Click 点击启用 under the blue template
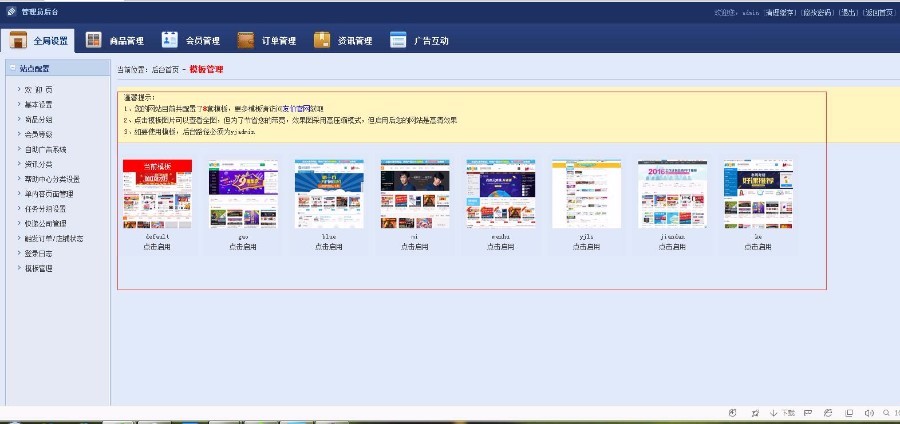This screenshot has width=900, height=424. [x=329, y=246]
